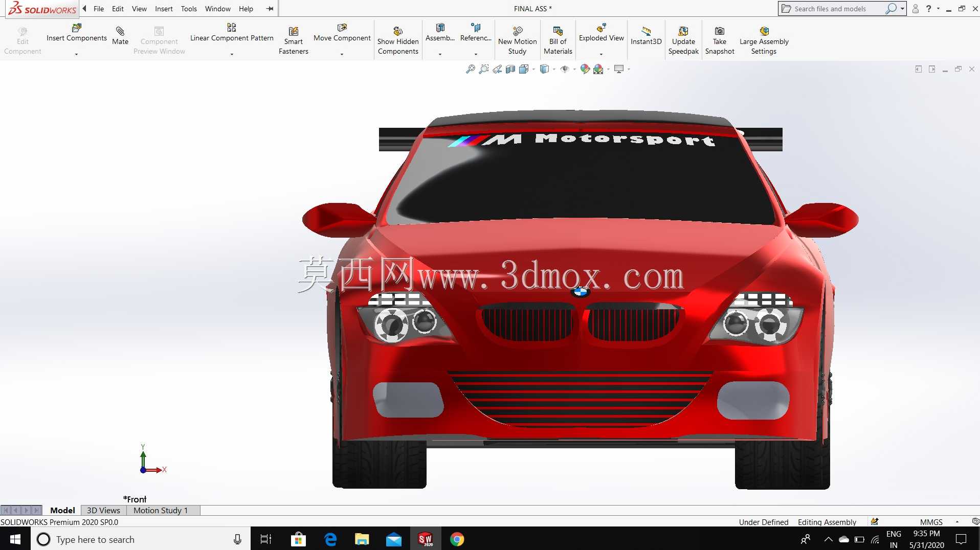
Task: Open the search options dropdown arrow
Action: point(902,9)
